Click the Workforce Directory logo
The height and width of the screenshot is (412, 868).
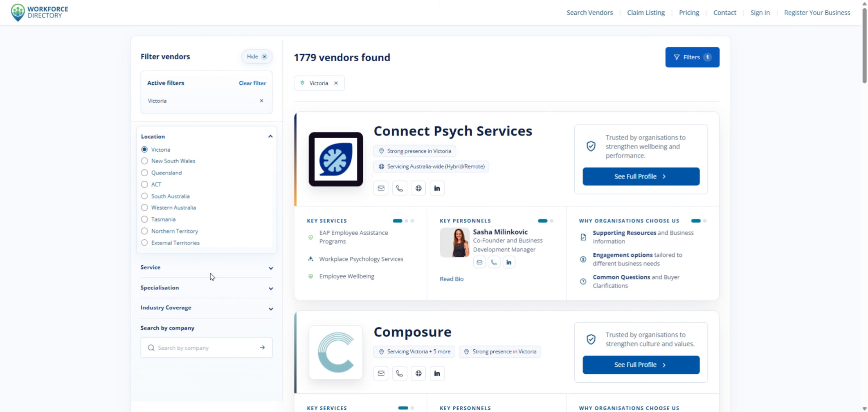click(39, 12)
